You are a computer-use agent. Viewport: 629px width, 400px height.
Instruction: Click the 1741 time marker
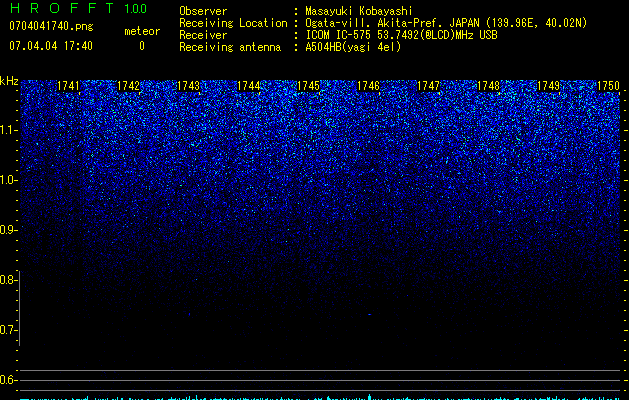pyautogui.click(x=69, y=86)
